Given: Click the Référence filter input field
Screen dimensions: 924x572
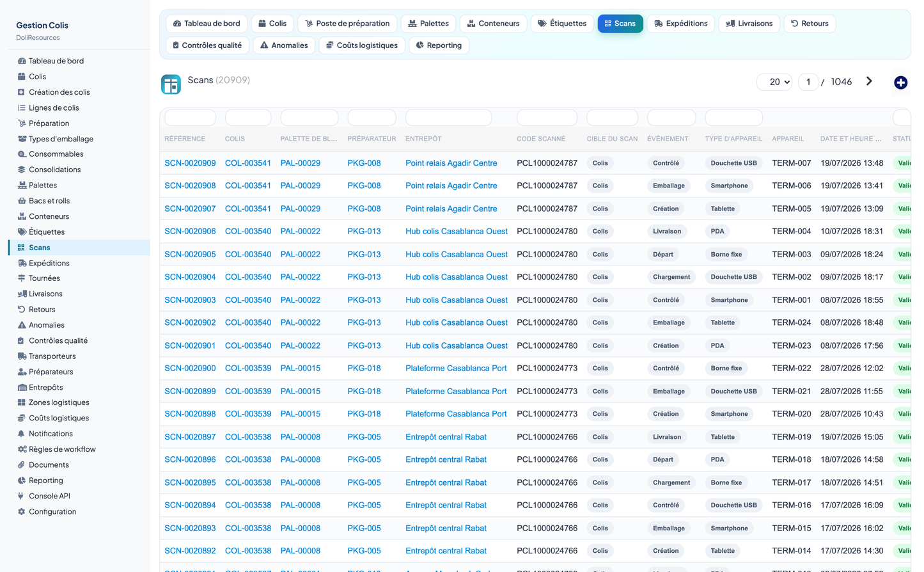Looking at the screenshot, I should (x=190, y=118).
